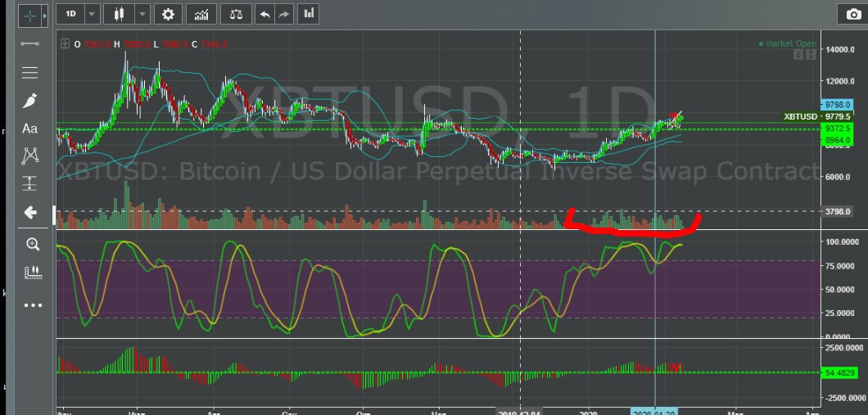The height and width of the screenshot is (415, 868).
Task: Select the projection measurement tool
Action: click(30, 183)
